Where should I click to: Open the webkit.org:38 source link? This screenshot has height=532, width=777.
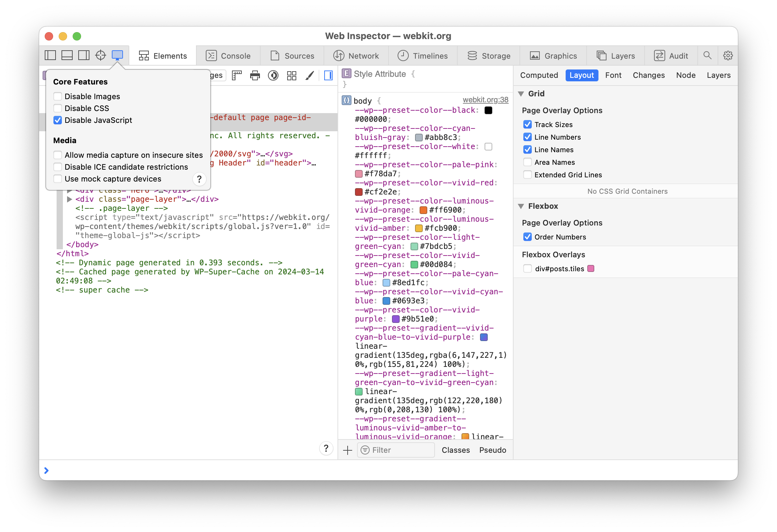coord(486,100)
